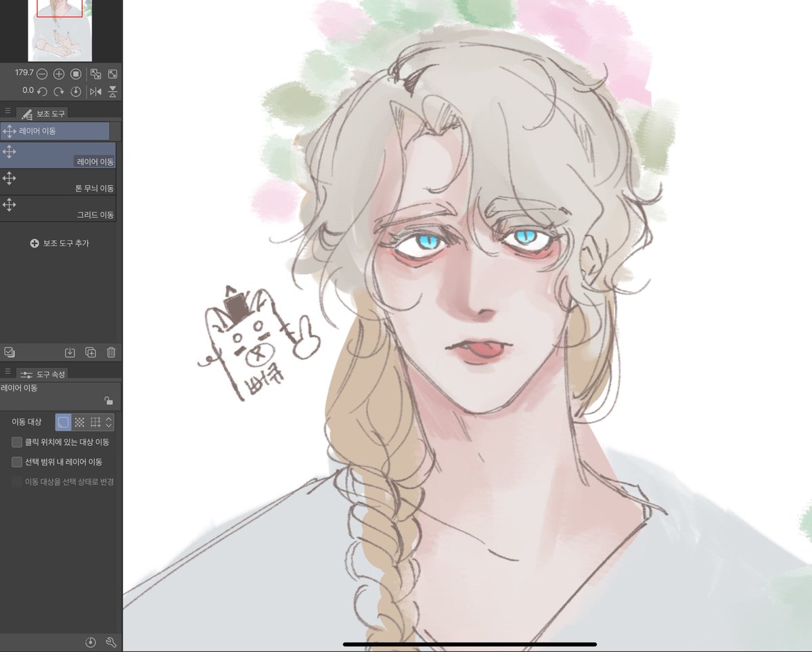
Task: Set 이동 대상 to grid option
Action: (x=95, y=422)
